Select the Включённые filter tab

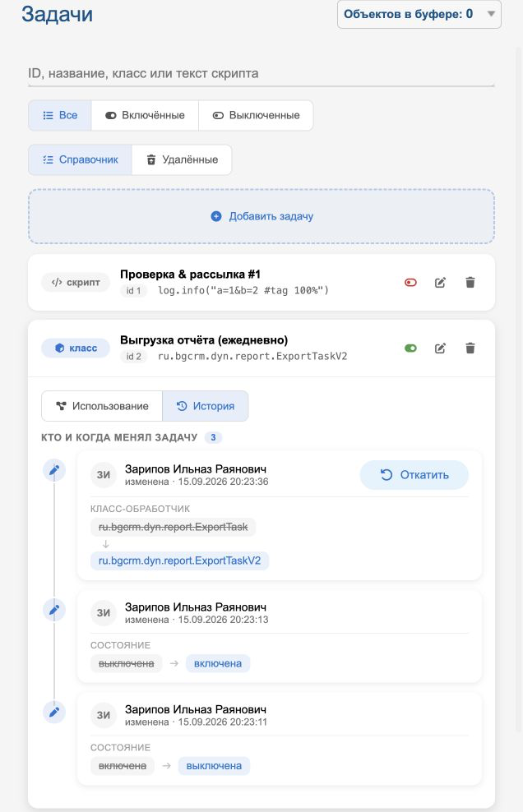coord(145,115)
